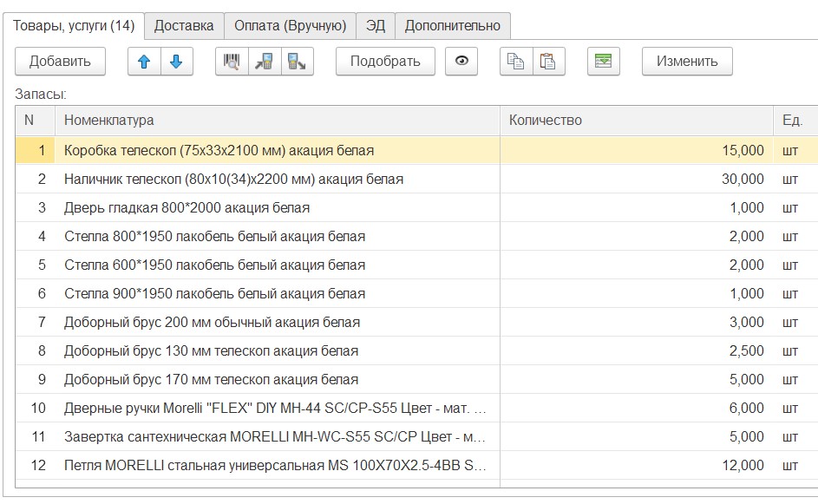Image resolution: width=818 pixels, height=504 pixels.
Task: Click the move row down arrow
Action: point(176,62)
